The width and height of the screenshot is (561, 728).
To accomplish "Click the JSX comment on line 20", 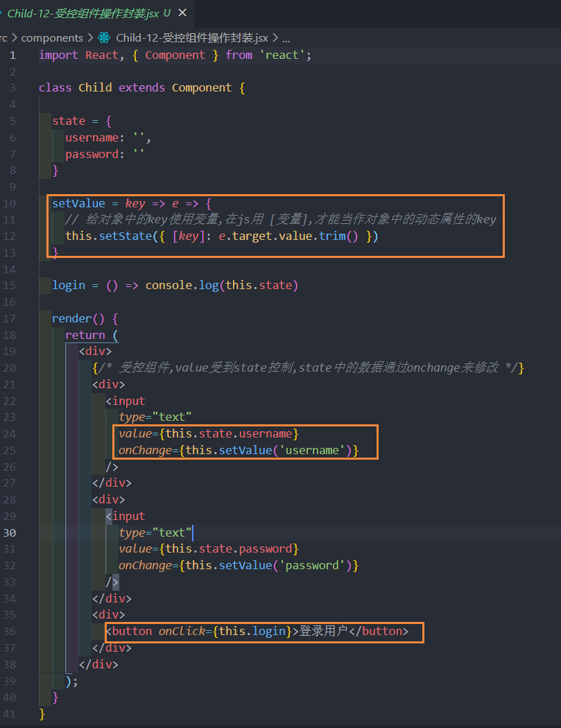I will 309,367.
